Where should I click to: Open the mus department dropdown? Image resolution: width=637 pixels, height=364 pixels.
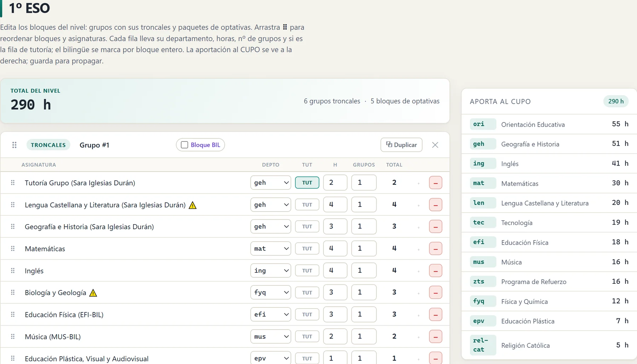(x=271, y=336)
